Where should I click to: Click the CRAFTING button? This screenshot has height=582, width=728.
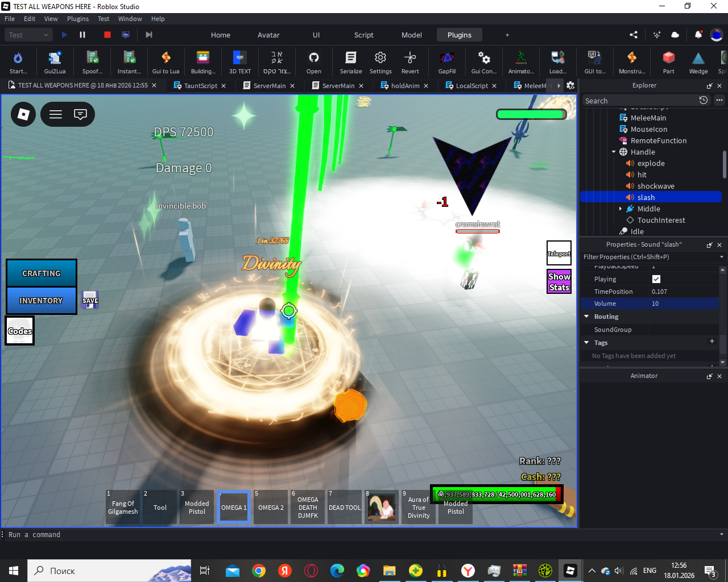[x=41, y=273]
